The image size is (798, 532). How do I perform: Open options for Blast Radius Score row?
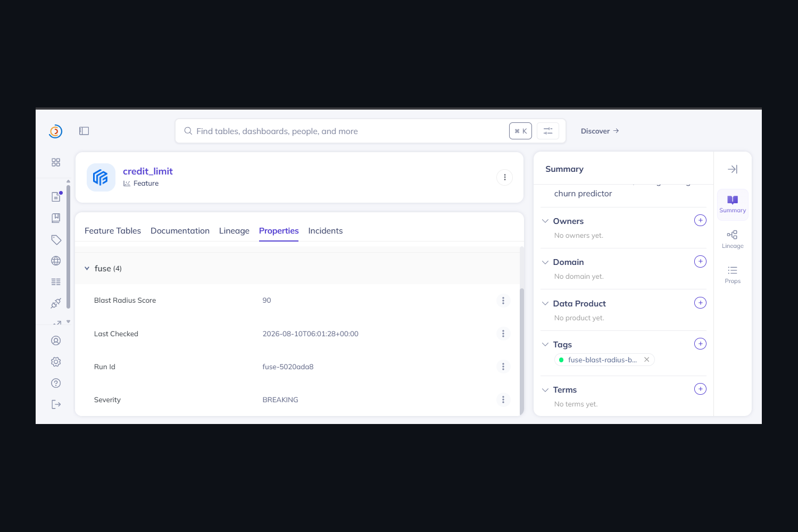point(503,301)
